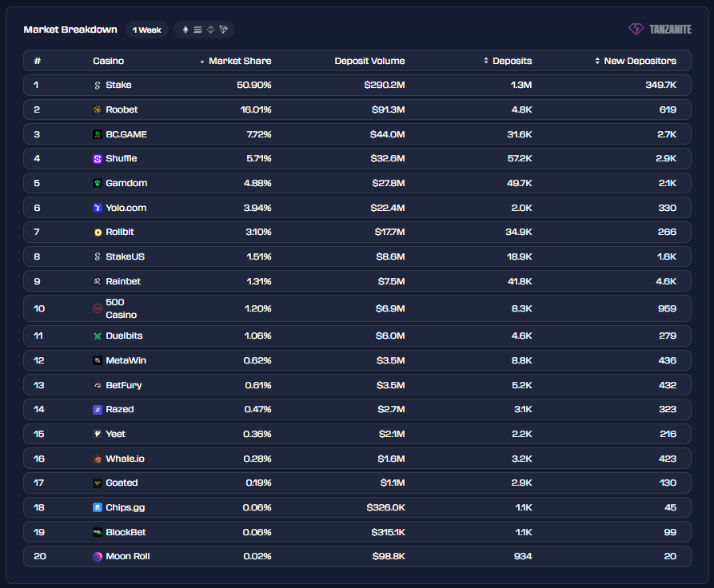The height and width of the screenshot is (588, 714).
Task: Open the Shuffle casino name
Action: coord(121,158)
